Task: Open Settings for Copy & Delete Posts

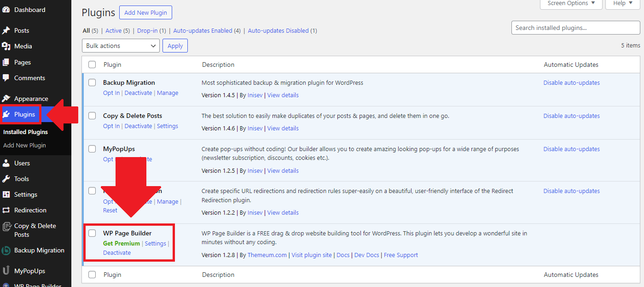Action: [168, 126]
